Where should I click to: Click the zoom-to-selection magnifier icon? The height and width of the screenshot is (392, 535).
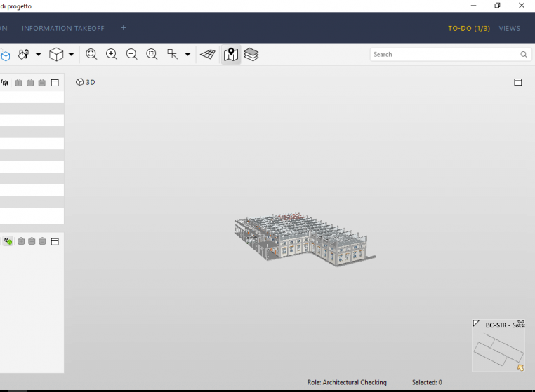(152, 54)
